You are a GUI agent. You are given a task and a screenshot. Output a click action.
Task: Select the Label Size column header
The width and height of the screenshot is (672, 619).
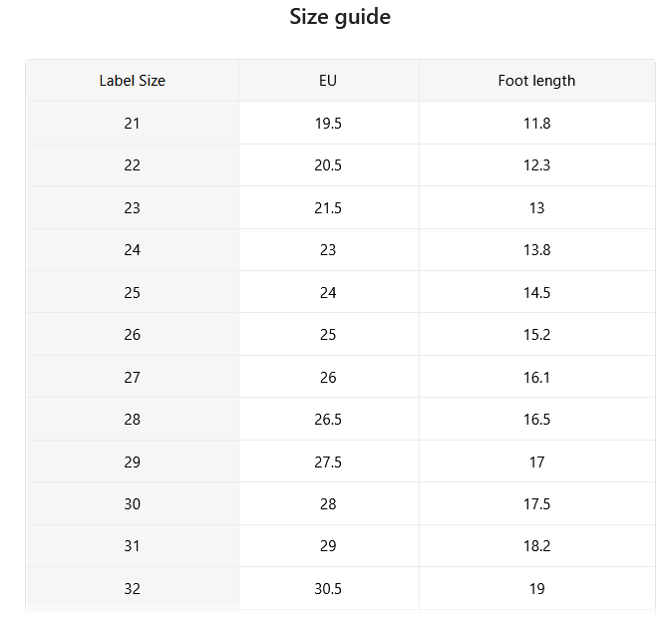point(132,81)
